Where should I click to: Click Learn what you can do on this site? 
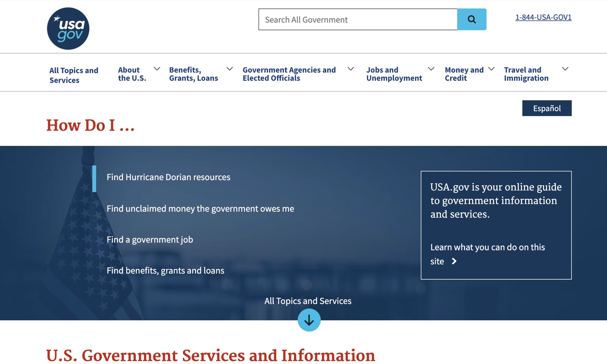point(487,254)
